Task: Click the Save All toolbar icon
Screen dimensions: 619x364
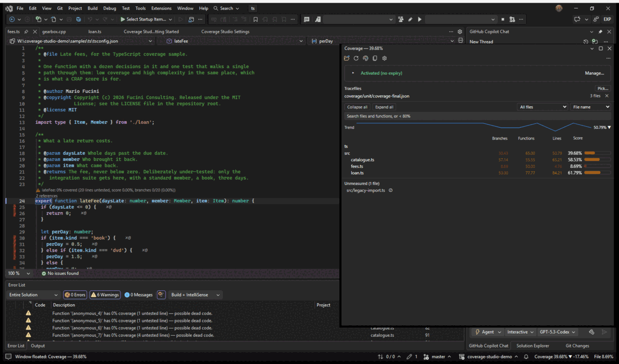Action: coord(78,19)
